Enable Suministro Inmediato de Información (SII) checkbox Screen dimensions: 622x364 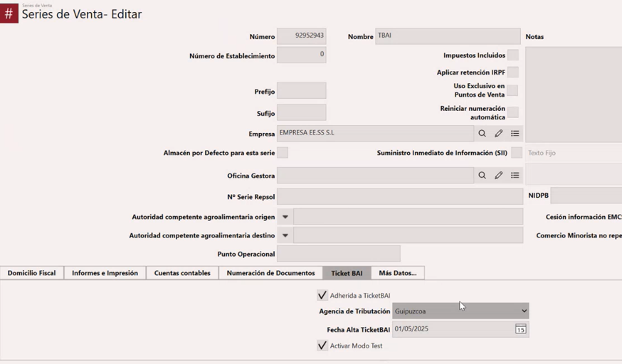[x=517, y=152]
